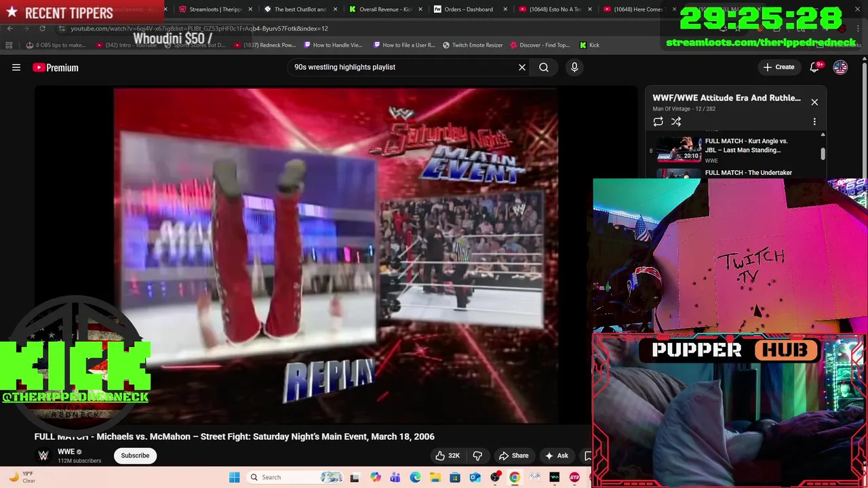Screen dimensions: 868x488
Task: Switch to The best ChatBot tab
Action: click(x=300, y=9)
